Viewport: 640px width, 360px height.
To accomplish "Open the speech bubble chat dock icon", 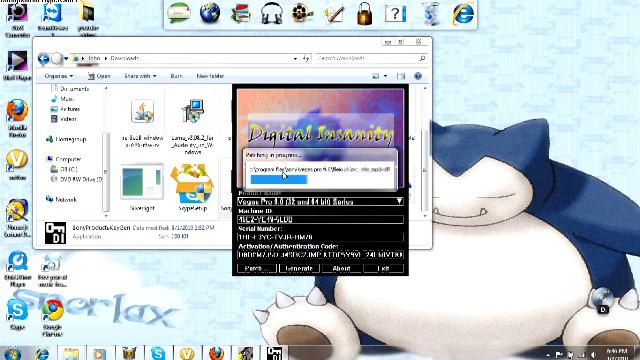I will tap(179, 13).
